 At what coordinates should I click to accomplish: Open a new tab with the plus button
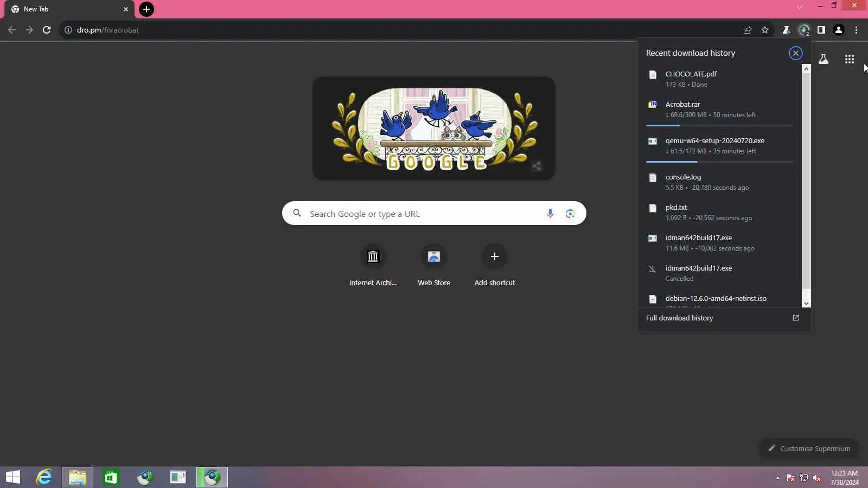[x=146, y=9]
